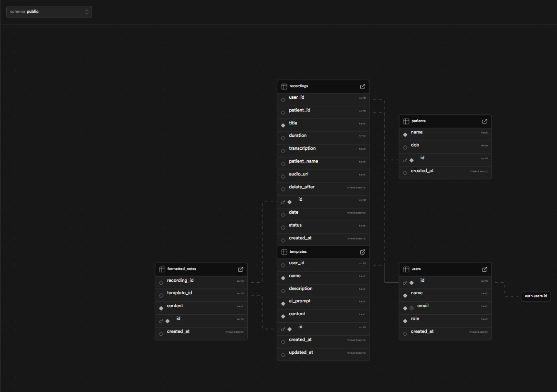The image size is (557, 392).
Task: Click the unique icon beside users email
Action: tap(411, 308)
